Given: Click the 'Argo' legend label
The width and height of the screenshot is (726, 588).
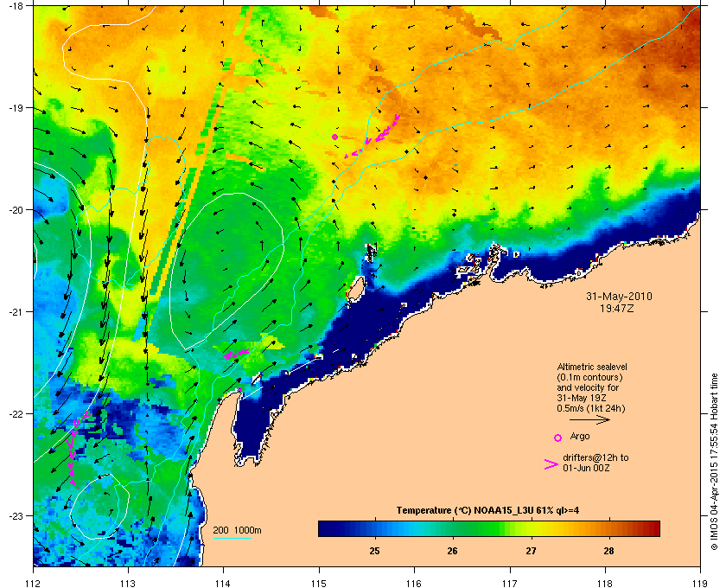Looking at the screenshot, I should coord(580,436).
